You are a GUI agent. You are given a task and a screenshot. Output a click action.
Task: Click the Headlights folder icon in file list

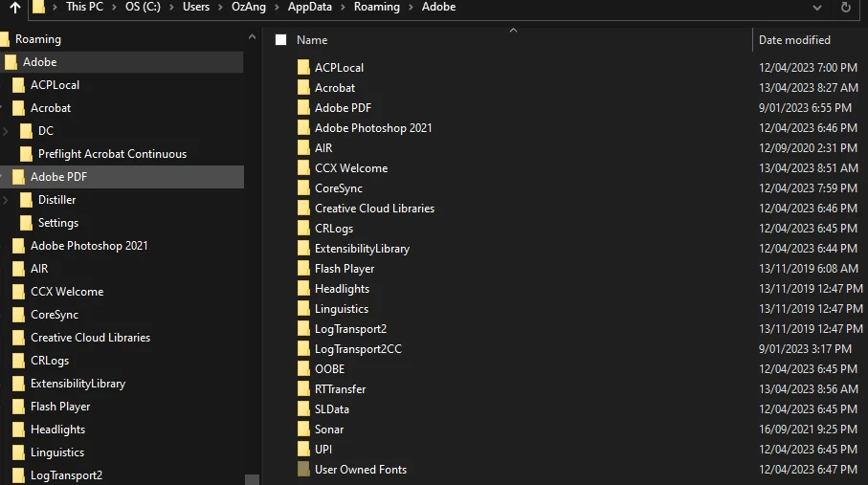[303, 289]
